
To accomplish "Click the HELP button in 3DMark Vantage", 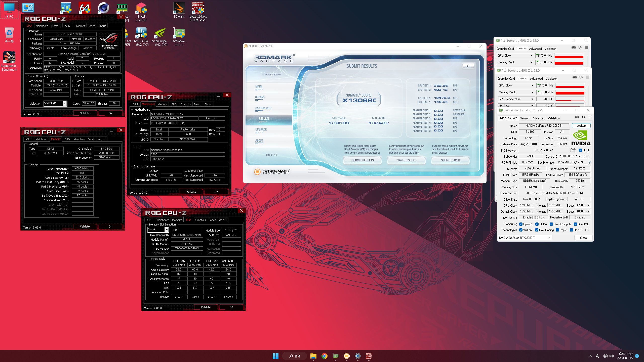I will (468, 66).
